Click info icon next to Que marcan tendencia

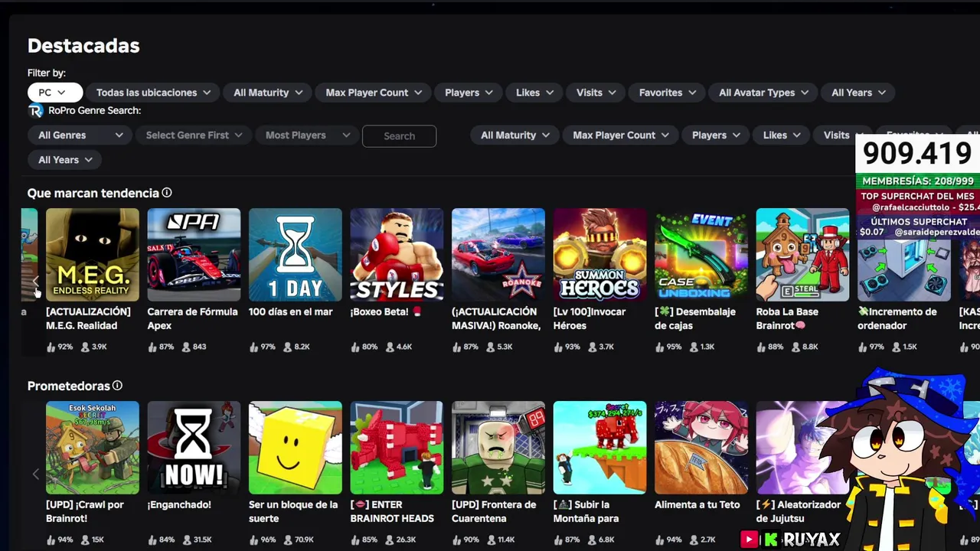167,193
